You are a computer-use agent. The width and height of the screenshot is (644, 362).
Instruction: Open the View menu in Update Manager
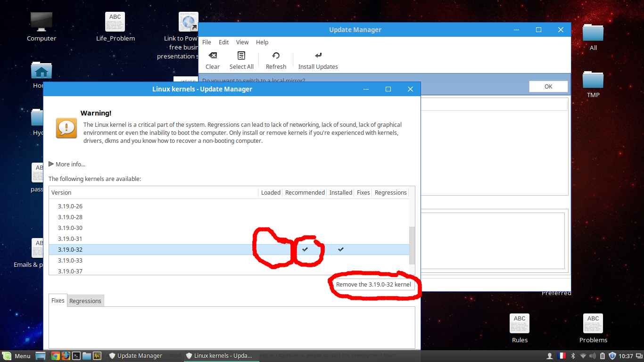click(x=242, y=42)
